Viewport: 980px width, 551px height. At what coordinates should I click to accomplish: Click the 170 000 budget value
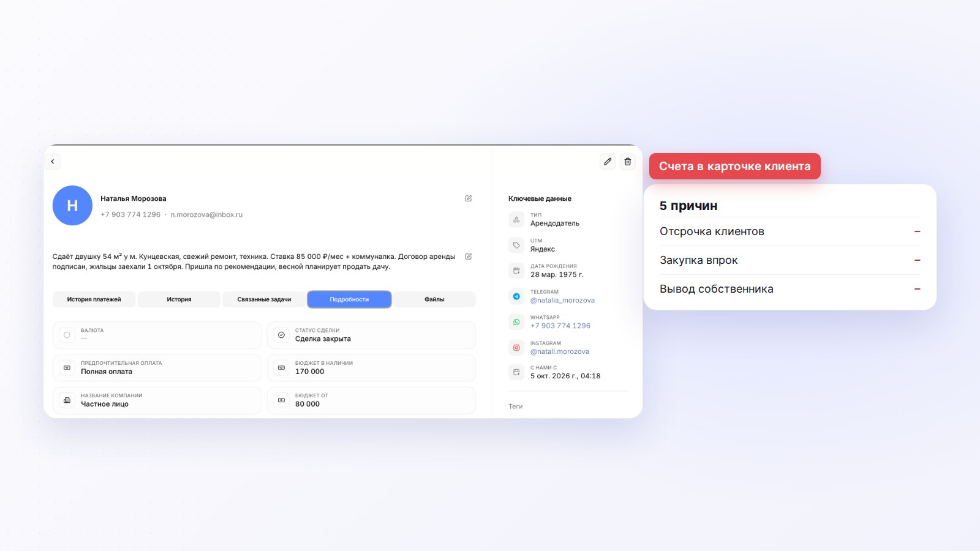point(310,372)
